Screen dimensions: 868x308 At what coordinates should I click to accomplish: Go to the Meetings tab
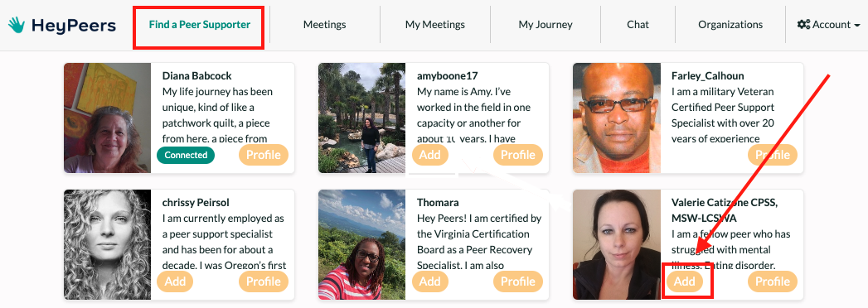(324, 25)
